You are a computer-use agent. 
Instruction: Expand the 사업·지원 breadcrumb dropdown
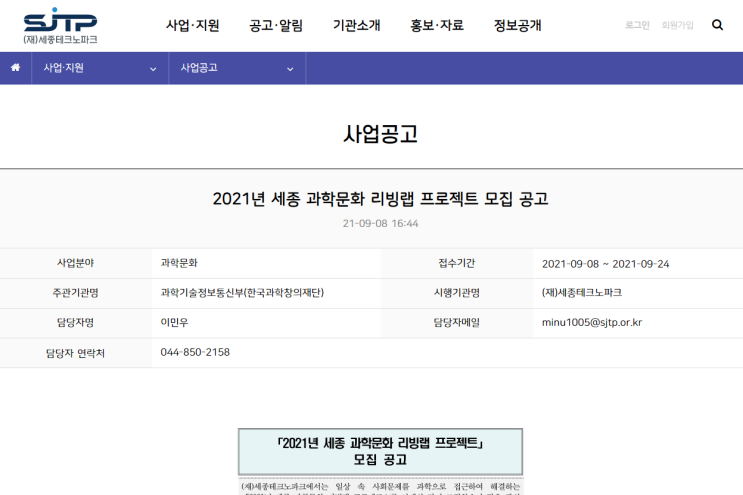[x=100, y=68]
